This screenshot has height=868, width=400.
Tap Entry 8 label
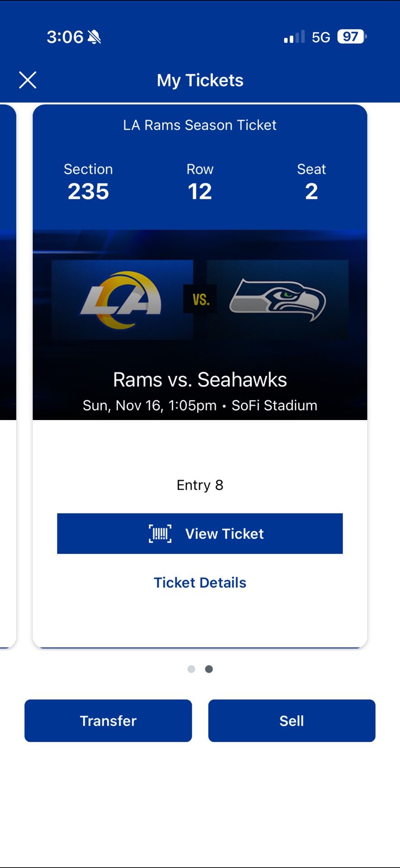(x=200, y=485)
